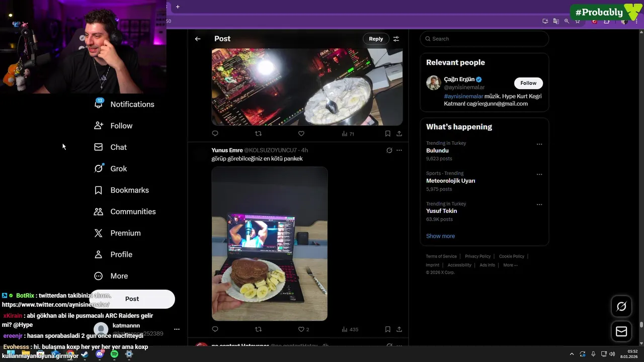Open Terms of Service link
644x362 pixels.
[441, 256]
